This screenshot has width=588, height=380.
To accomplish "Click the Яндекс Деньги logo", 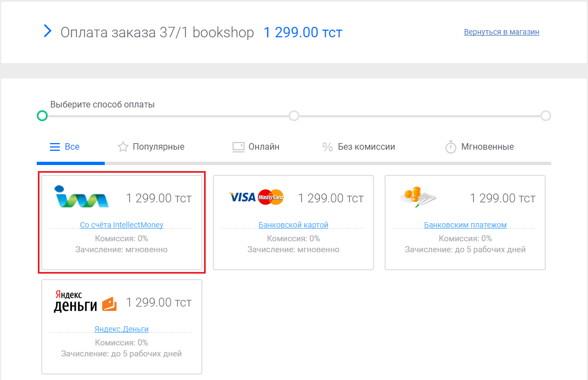I will click(x=85, y=302).
